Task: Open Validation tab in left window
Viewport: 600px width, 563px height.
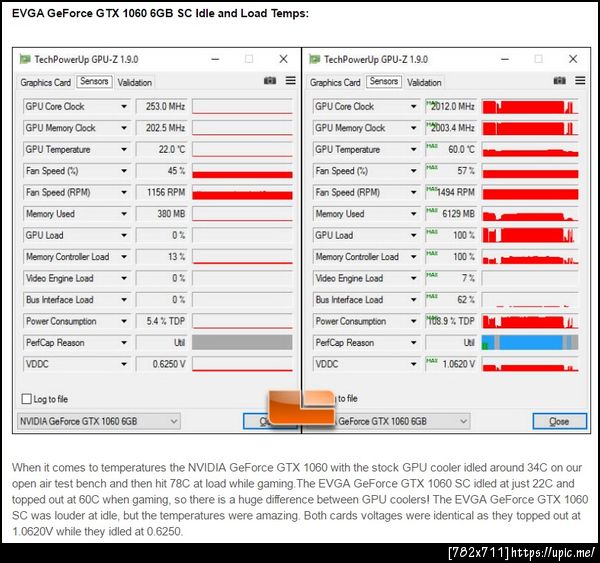Action: [135, 83]
